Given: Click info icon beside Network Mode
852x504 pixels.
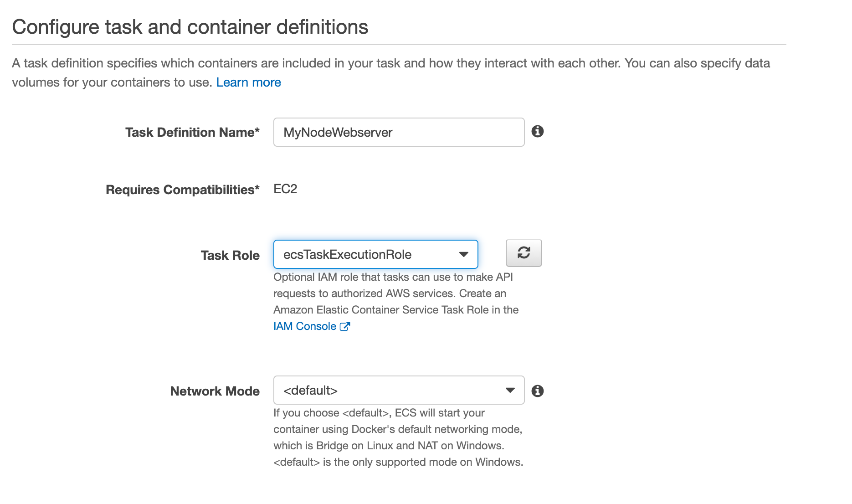Looking at the screenshot, I should click(x=538, y=391).
